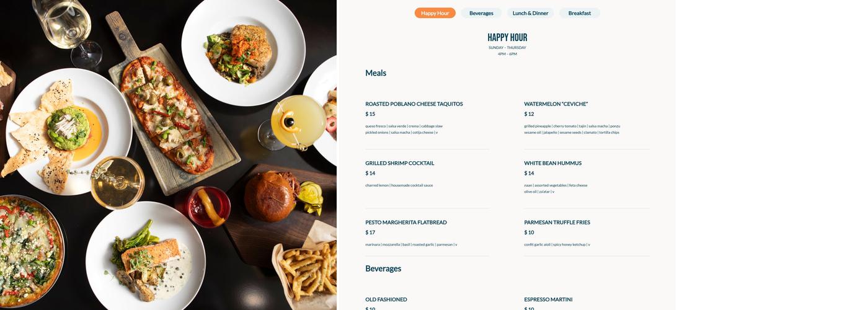Click the Old Fashioned drink title
This screenshot has width=868, height=310.
(x=386, y=299)
